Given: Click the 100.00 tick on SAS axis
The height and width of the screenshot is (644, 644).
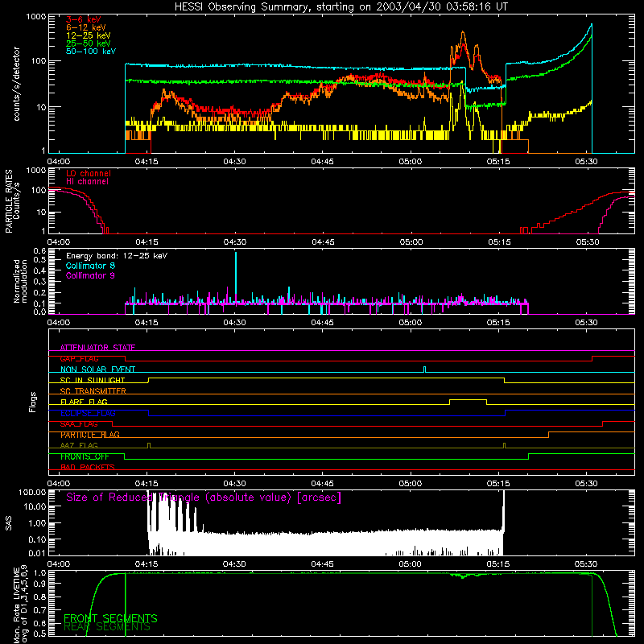Looking at the screenshot, I should [32, 493].
